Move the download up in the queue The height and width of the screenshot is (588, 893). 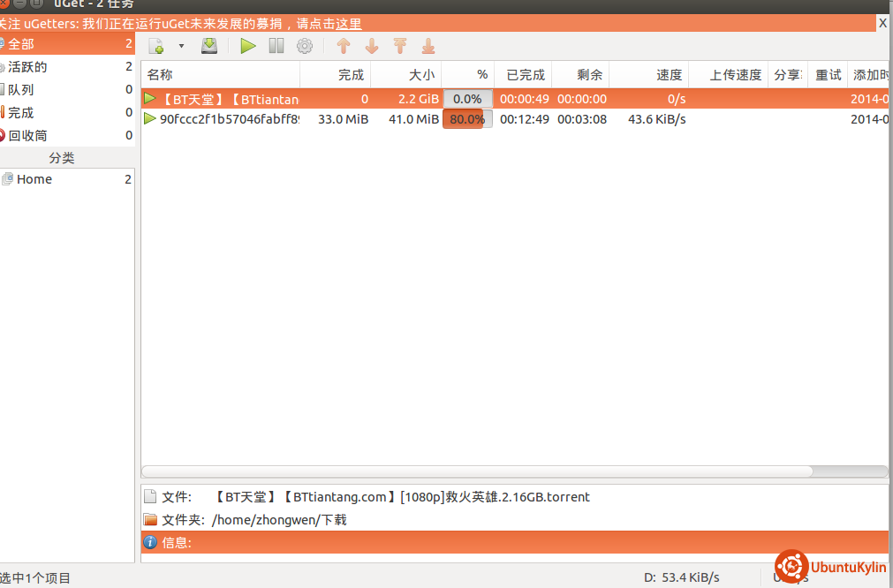point(344,46)
